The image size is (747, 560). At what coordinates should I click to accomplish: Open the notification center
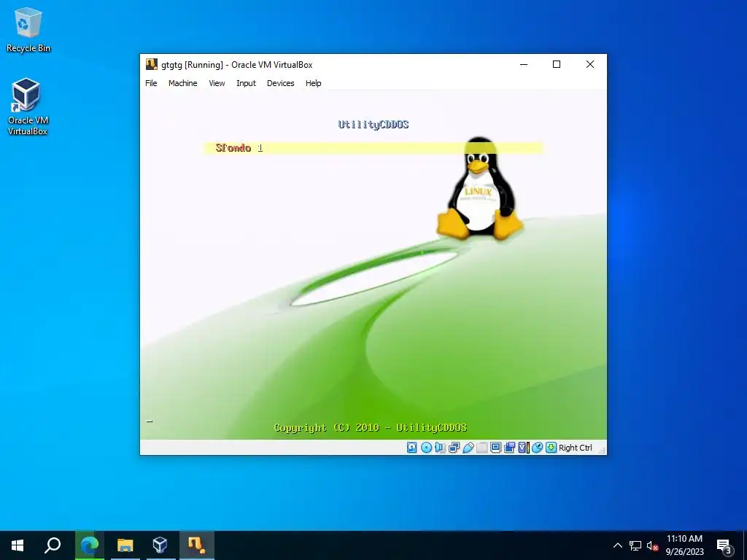click(x=724, y=545)
